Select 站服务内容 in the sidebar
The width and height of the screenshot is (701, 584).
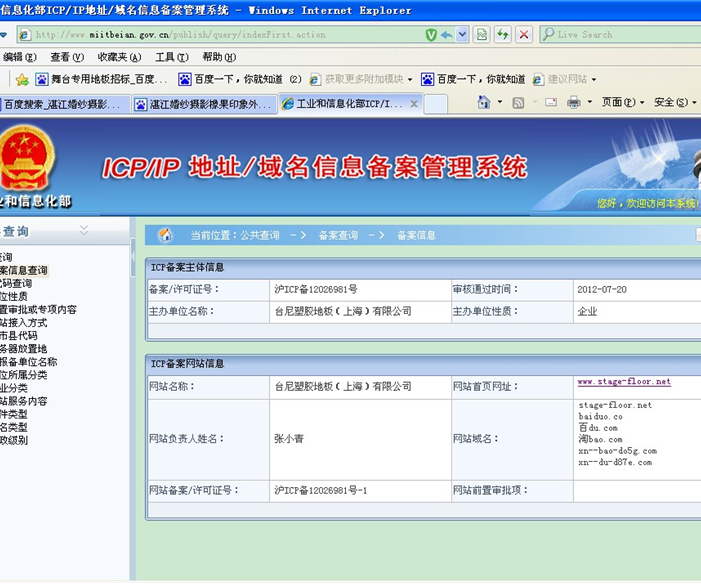[24, 401]
